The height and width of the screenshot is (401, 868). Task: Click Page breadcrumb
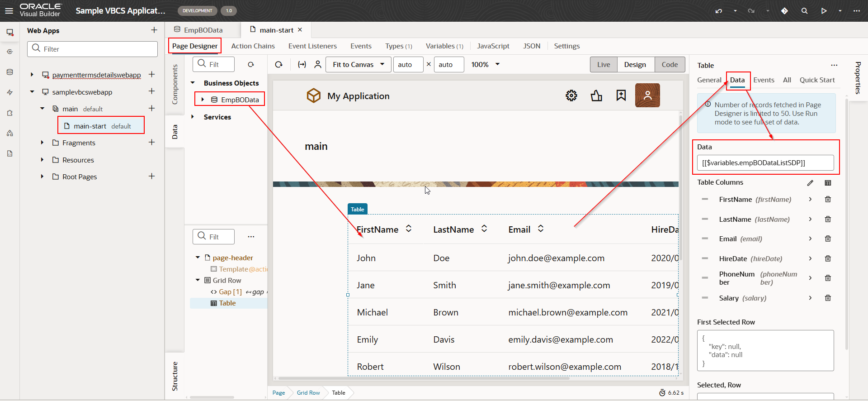tap(278, 392)
